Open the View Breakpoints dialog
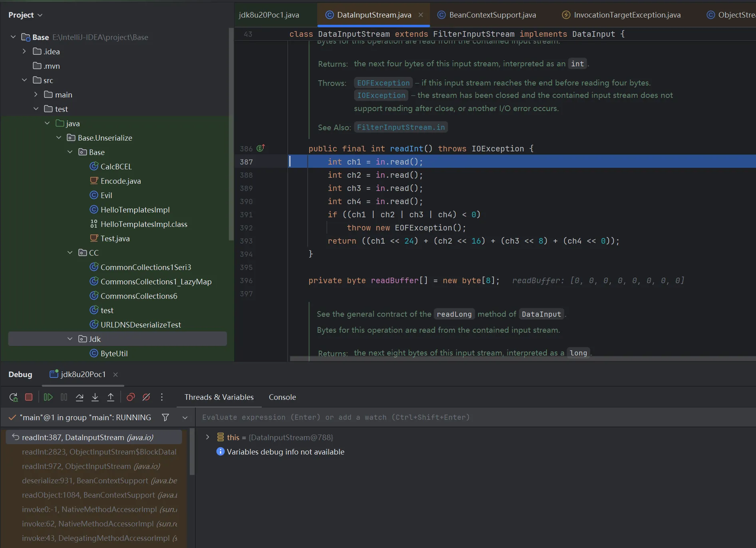 (131, 397)
